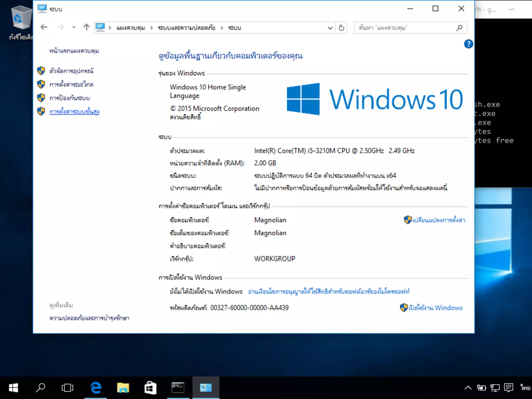Open Task View from the taskbar

click(x=68, y=388)
